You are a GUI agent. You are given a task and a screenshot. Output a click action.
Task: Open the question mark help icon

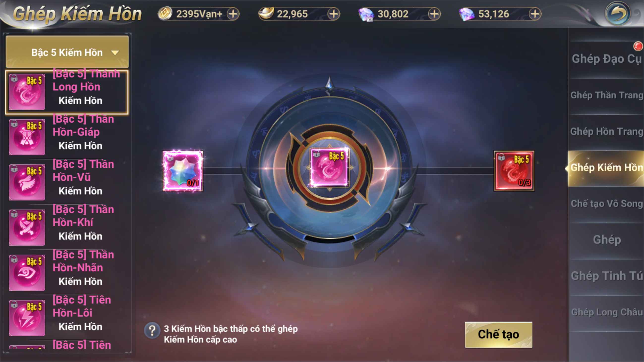(x=152, y=331)
